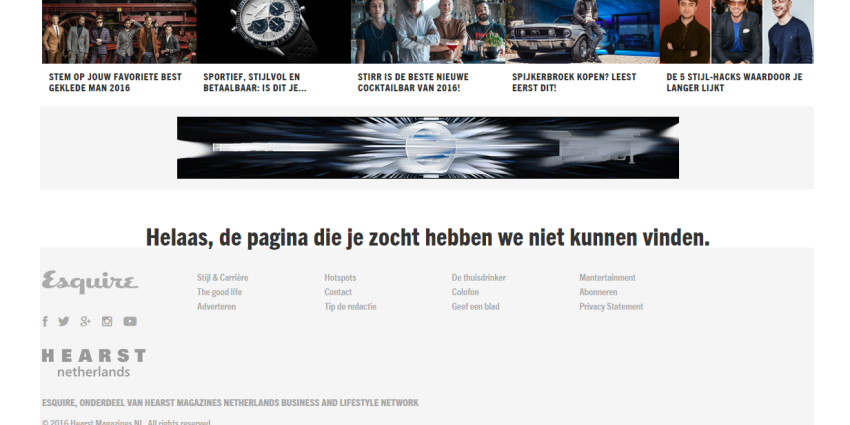Open The good life footer link
This screenshot has width=850, height=425.
click(x=219, y=292)
